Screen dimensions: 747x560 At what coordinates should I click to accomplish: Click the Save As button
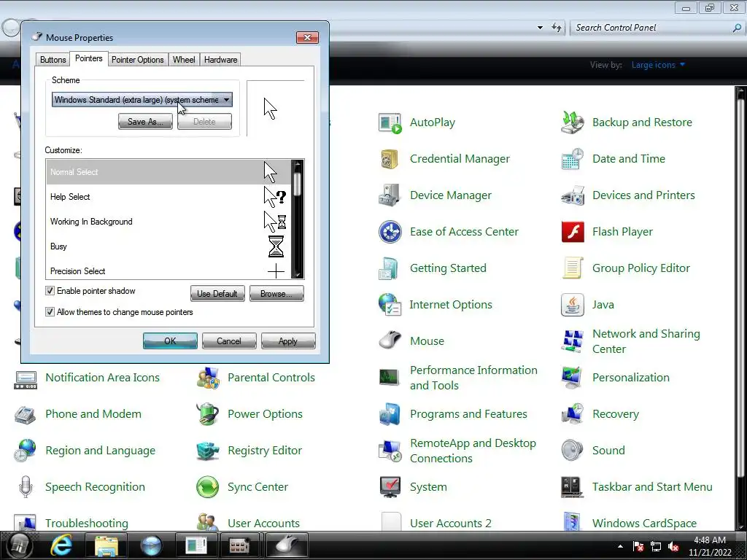pos(145,122)
